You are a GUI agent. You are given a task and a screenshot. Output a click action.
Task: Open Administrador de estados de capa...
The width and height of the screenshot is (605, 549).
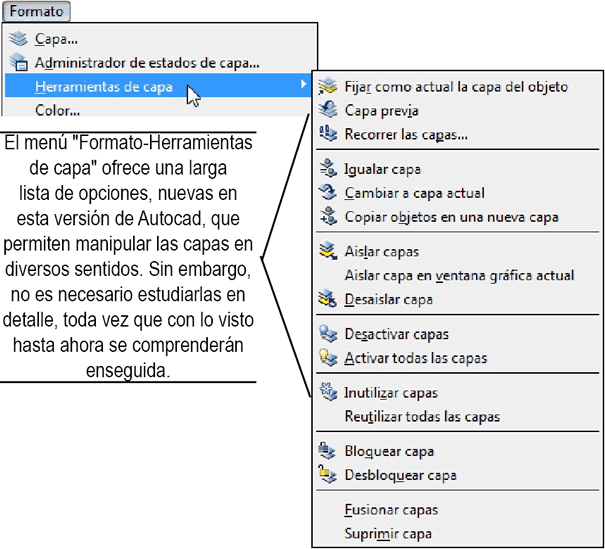coord(147,63)
